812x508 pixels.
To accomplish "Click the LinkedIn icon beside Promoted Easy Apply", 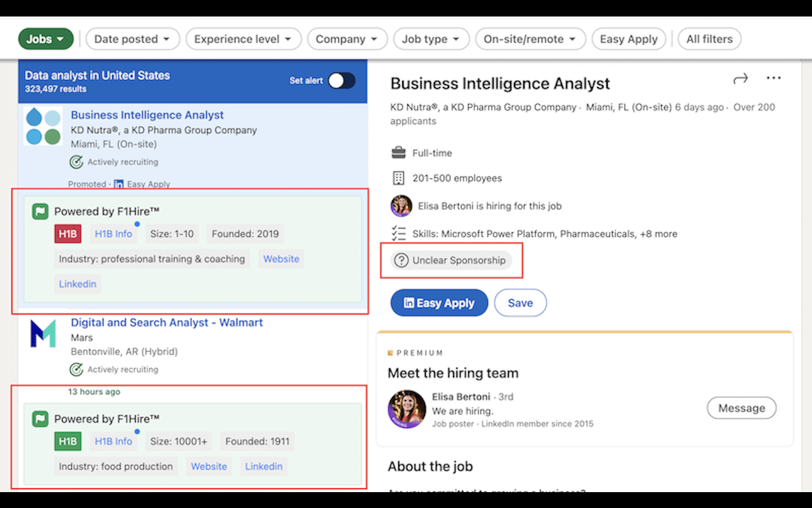I will [119, 184].
